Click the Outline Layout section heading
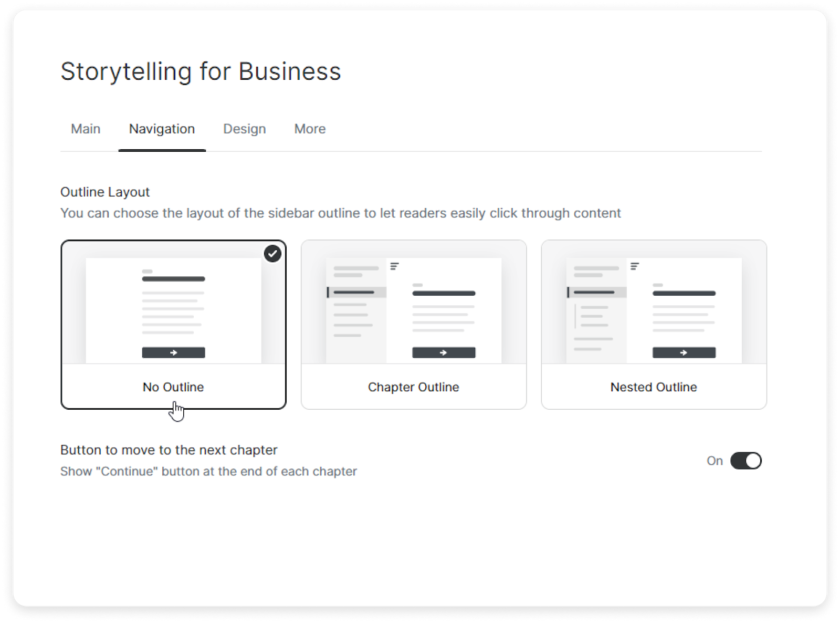Image resolution: width=840 pixels, height=623 pixels. click(x=105, y=192)
